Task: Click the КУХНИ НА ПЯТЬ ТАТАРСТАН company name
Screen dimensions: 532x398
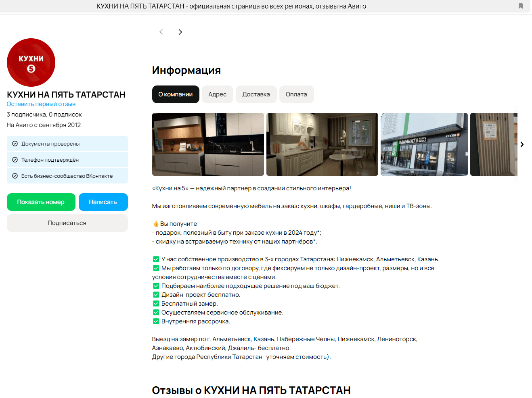Action: coord(66,95)
